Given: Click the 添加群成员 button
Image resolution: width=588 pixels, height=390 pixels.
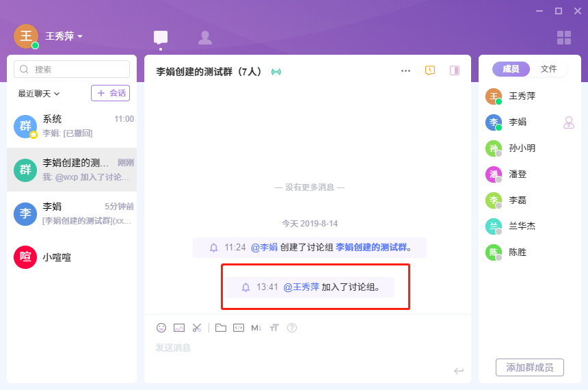Looking at the screenshot, I should click(529, 367).
